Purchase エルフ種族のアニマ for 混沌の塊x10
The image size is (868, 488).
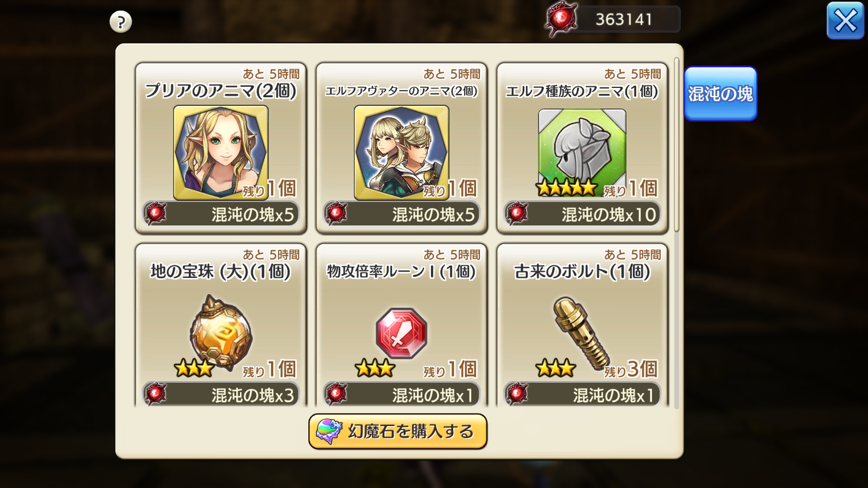(582, 214)
